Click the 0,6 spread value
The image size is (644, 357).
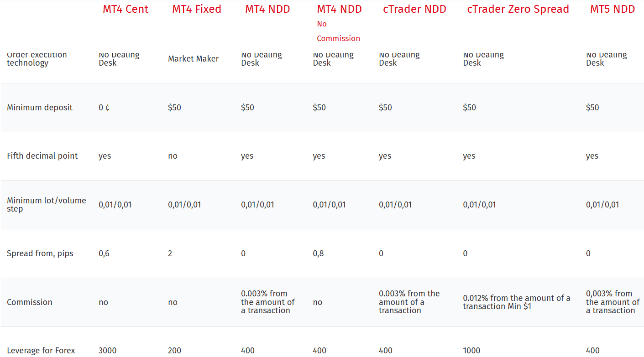[x=104, y=254]
